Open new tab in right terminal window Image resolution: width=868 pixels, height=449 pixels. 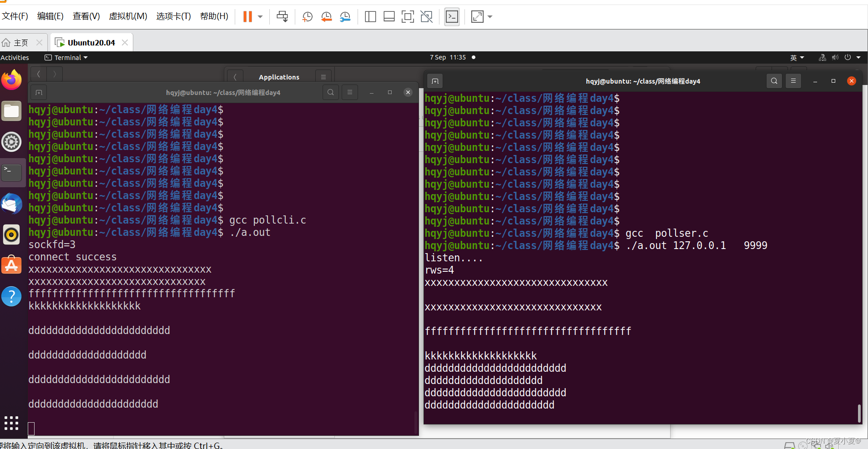click(435, 81)
